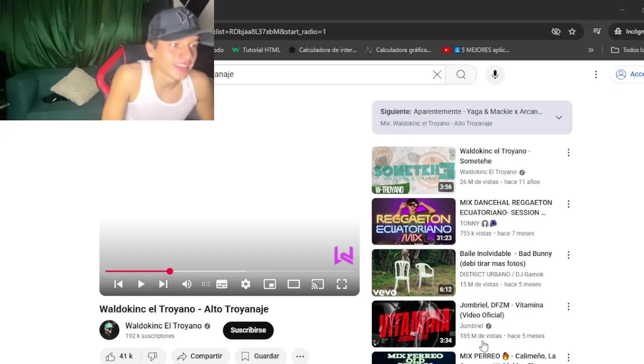This screenshot has height=364, width=644.
Task: Open the Calculadora gráfica bookmark
Action: 398,50
